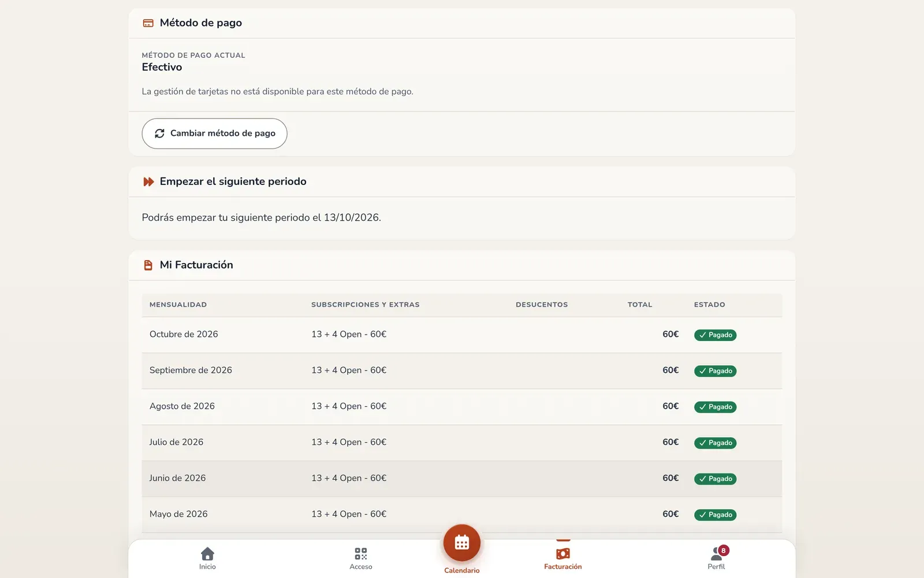924x578 pixels.
Task: Click the 60€ total for Junio de 2026
Action: tap(670, 478)
